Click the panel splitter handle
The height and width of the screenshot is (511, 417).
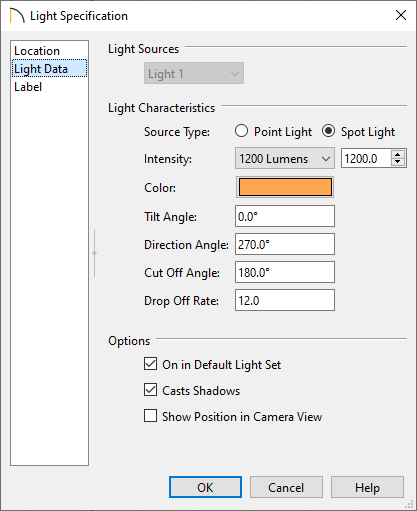coord(95,253)
